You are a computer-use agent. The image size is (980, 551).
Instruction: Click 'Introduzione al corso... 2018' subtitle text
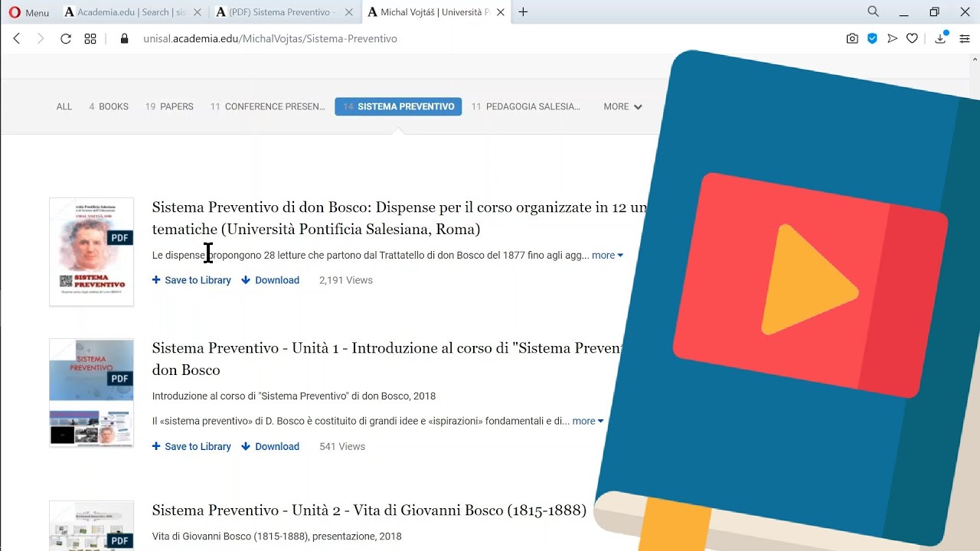(294, 396)
